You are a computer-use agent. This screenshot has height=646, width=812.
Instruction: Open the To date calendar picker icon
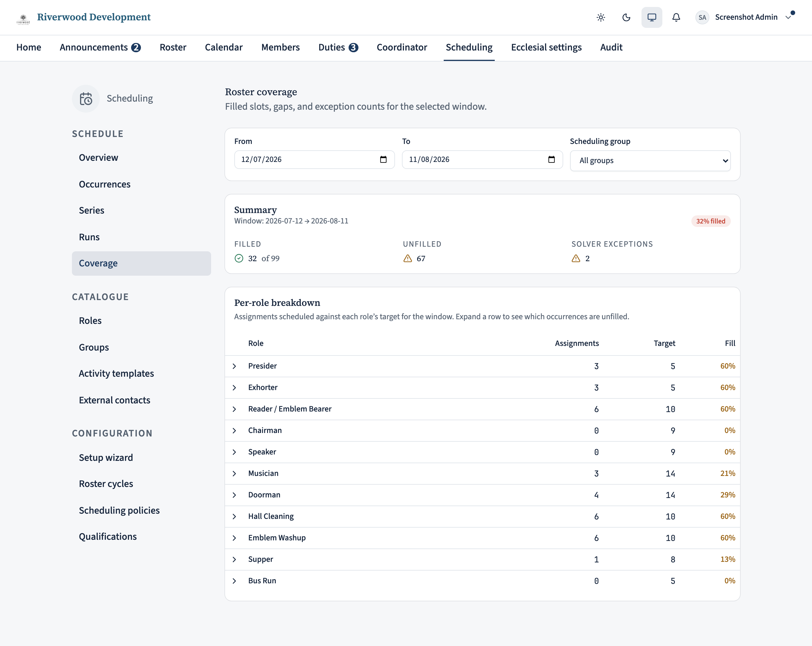point(551,159)
